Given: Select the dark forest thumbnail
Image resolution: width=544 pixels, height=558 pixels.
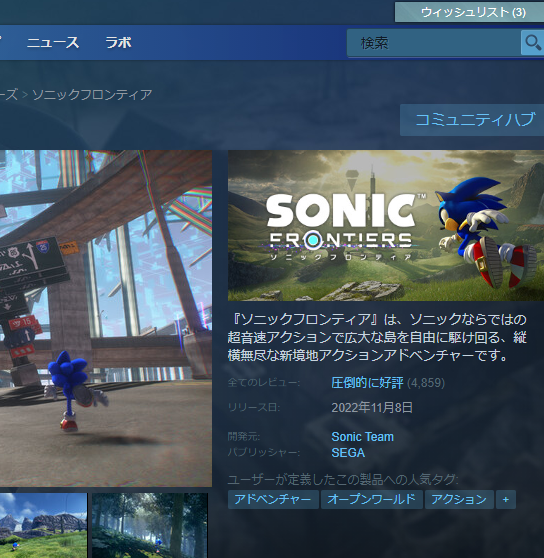Looking at the screenshot, I should [150, 525].
